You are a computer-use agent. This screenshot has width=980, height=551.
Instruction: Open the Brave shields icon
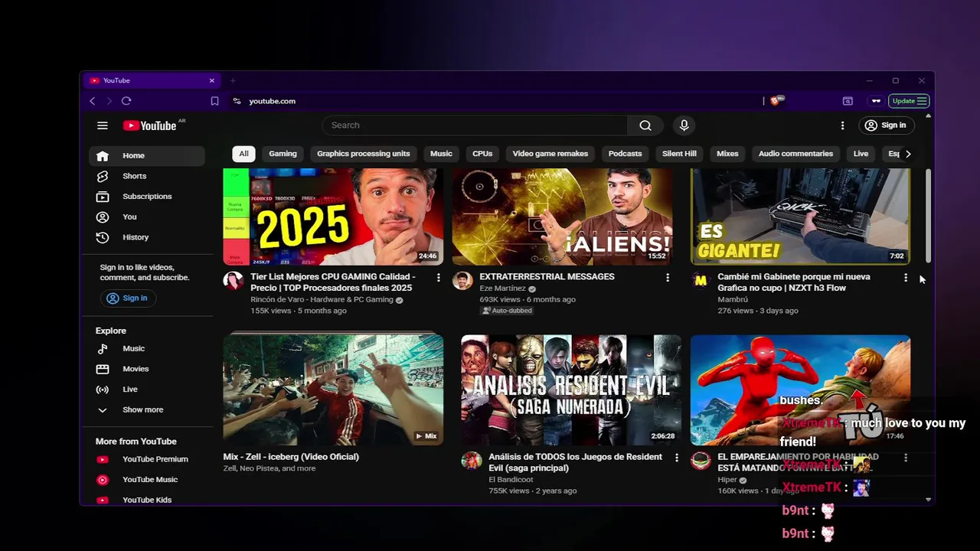(x=776, y=100)
